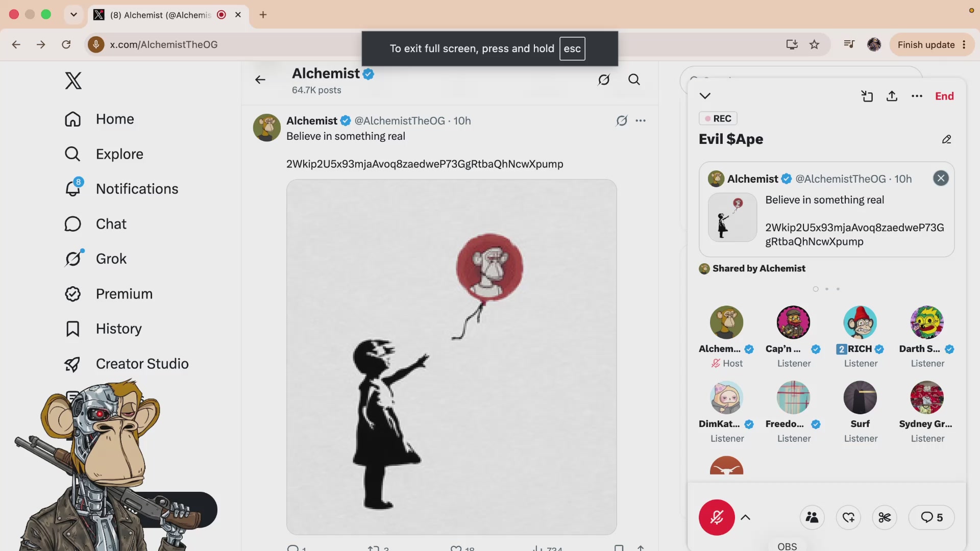Reload the browser page

(x=66, y=45)
